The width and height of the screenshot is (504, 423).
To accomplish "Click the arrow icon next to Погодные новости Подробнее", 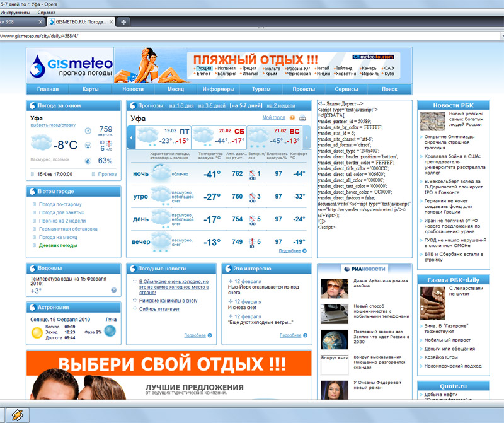I will click(x=210, y=335).
